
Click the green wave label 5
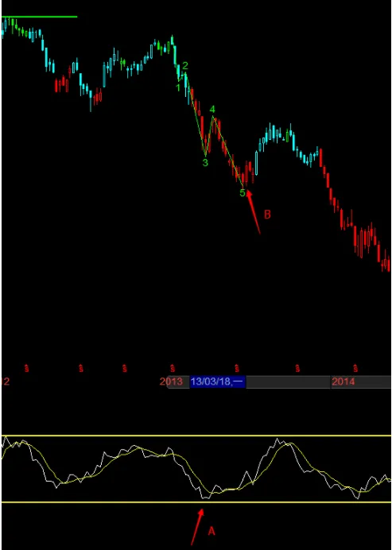(243, 192)
